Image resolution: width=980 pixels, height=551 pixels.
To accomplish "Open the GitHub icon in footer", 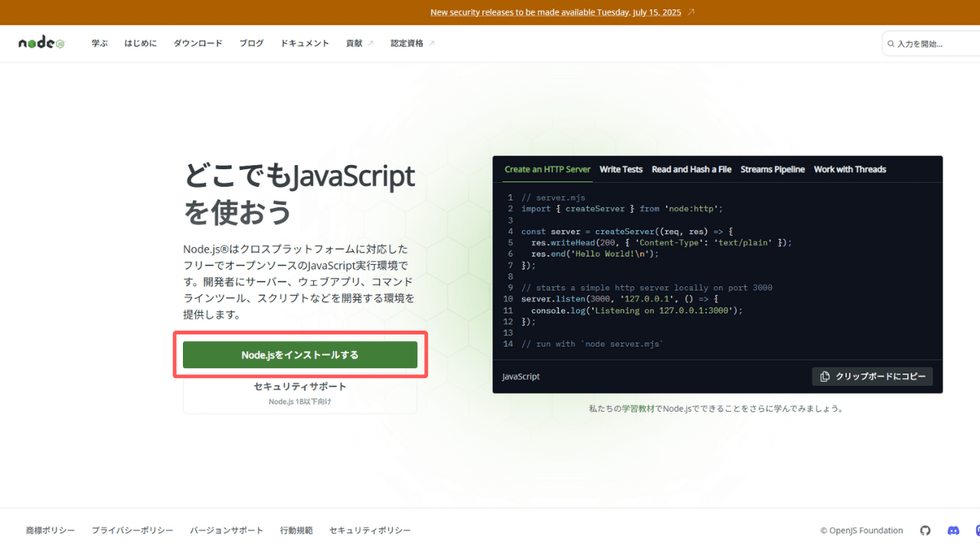I will [925, 530].
